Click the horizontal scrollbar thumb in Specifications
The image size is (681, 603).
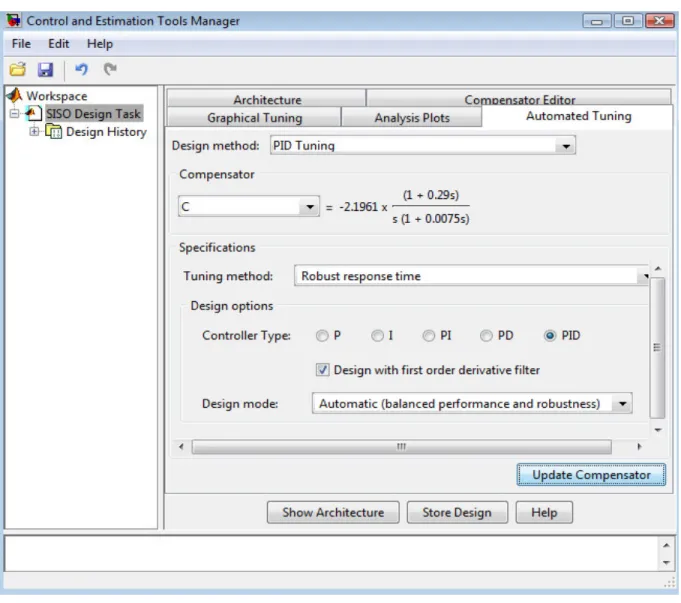[x=402, y=447]
